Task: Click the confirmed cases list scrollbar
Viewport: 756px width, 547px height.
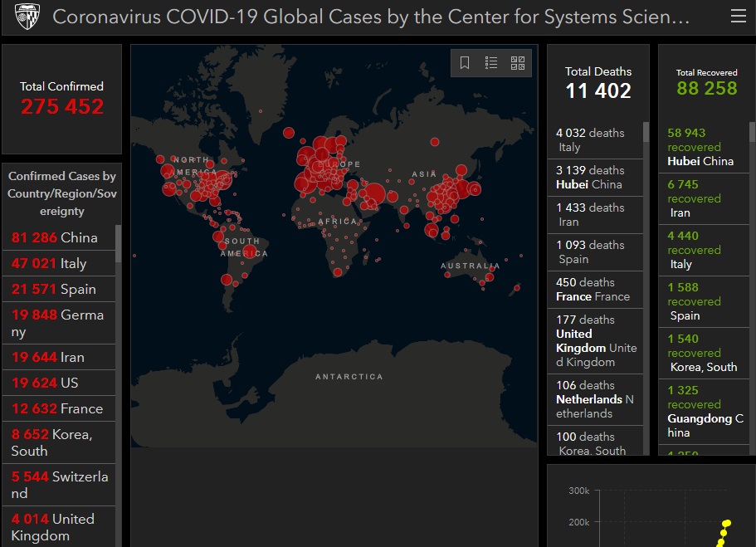Action: coord(118,245)
